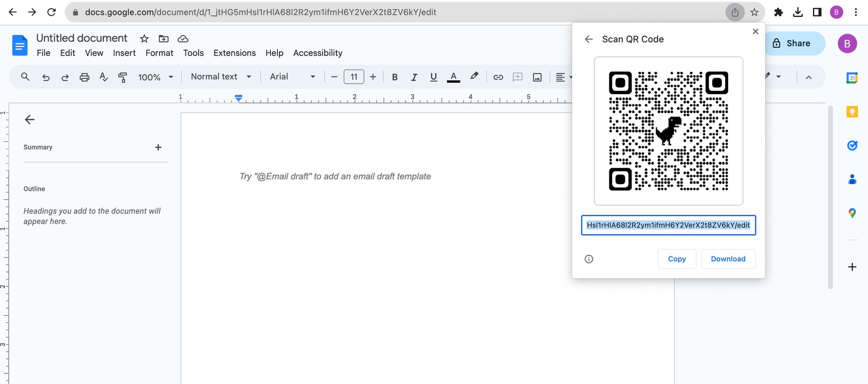Viewport: 868px width, 384px height.
Task: Open the Extensions menu
Action: coord(234,53)
